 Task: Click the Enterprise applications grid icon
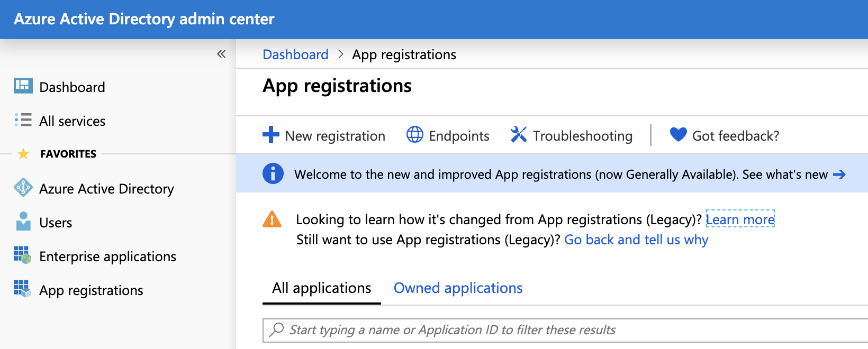click(x=22, y=255)
